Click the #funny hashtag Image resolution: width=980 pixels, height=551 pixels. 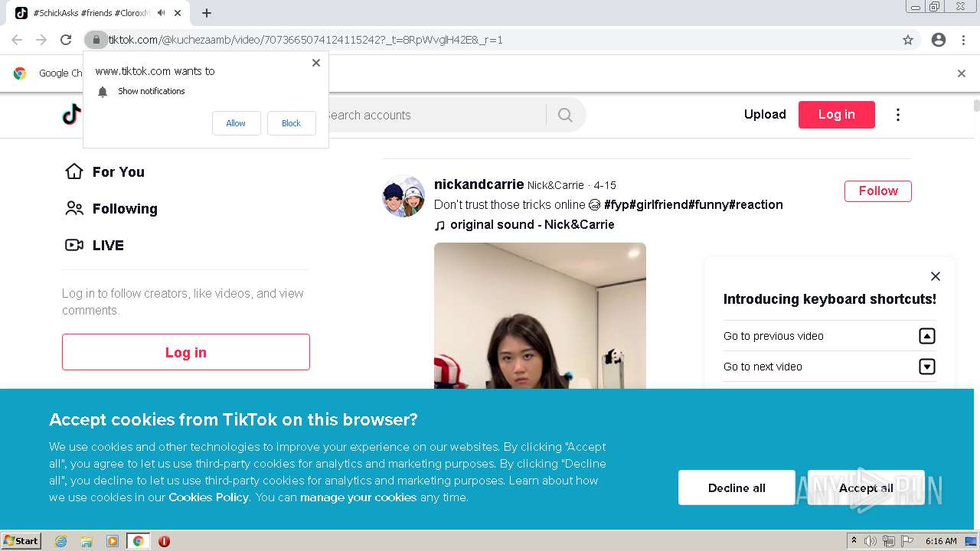point(708,205)
